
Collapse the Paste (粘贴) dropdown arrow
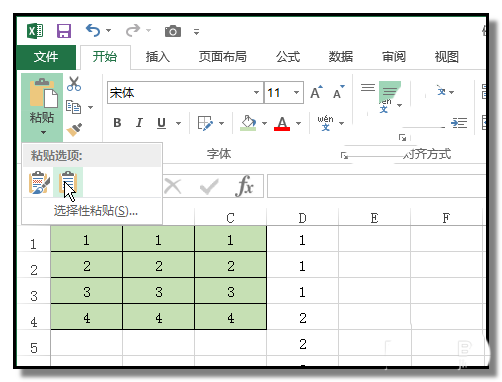point(42,132)
